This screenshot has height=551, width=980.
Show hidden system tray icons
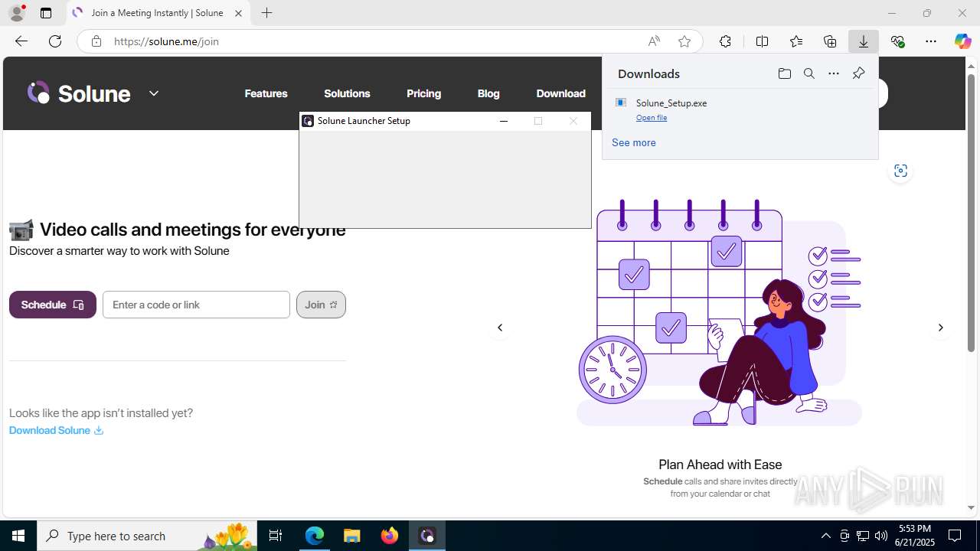pyautogui.click(x=825, y=536)
